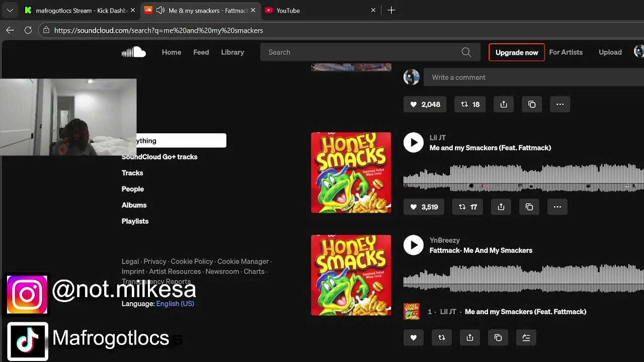Filter results by SoundCloud Go+ tracks
The height and width of the screenshot is (362, 644).
click(x=159, y=157)
